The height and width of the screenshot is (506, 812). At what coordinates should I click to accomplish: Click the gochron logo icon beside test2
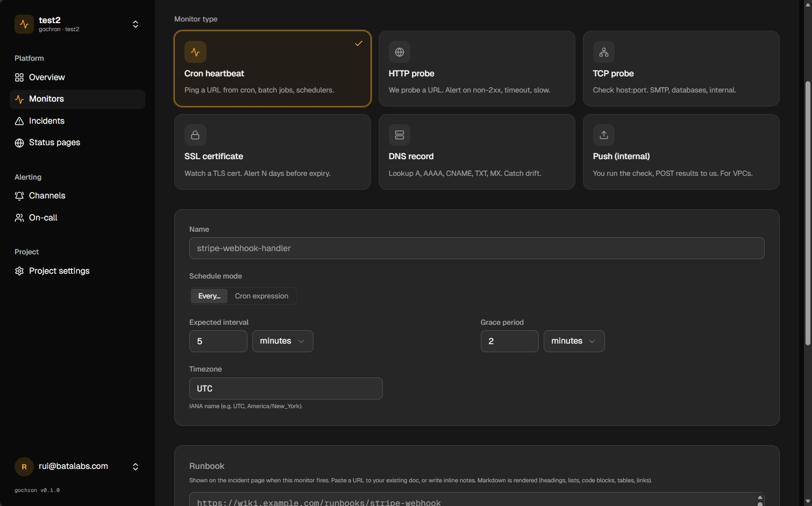tap(24, 24)
